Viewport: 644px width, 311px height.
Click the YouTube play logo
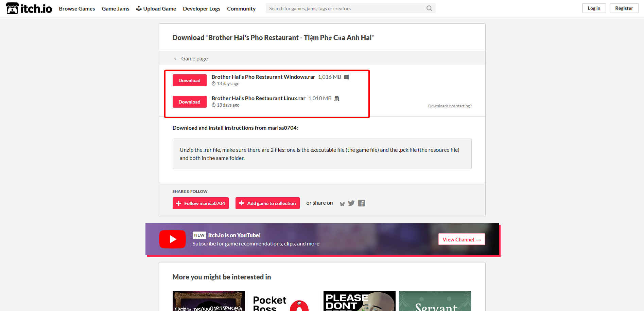[x=172, y=239]
